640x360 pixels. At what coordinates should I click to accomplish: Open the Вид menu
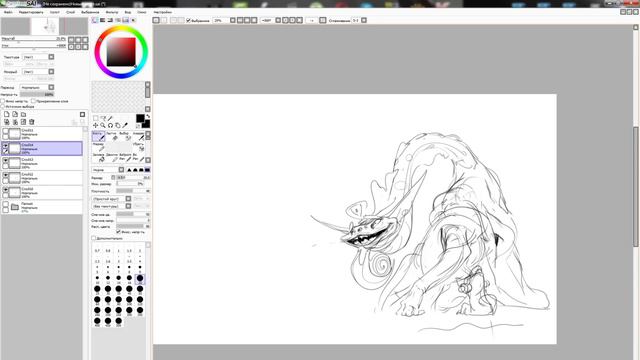(x=128, y=12)
